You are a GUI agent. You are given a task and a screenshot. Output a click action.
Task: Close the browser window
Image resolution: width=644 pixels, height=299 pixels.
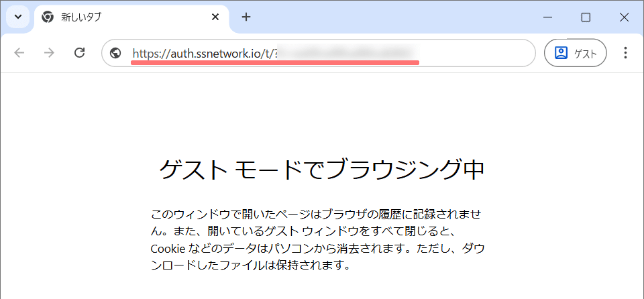coord(624,17)
